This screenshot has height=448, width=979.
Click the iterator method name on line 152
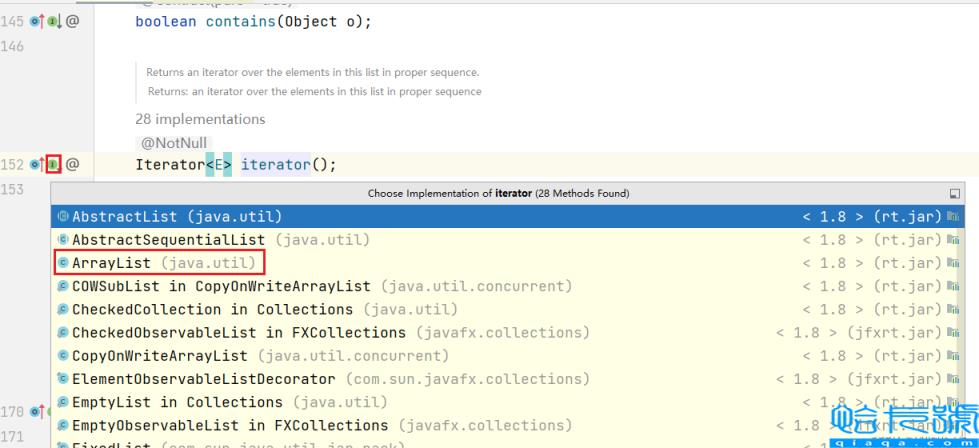(275, 165)
